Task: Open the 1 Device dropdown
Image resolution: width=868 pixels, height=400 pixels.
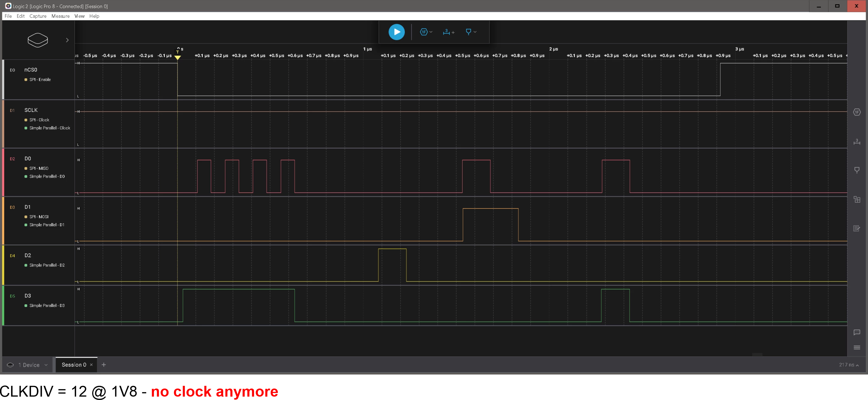Action: 29,365
